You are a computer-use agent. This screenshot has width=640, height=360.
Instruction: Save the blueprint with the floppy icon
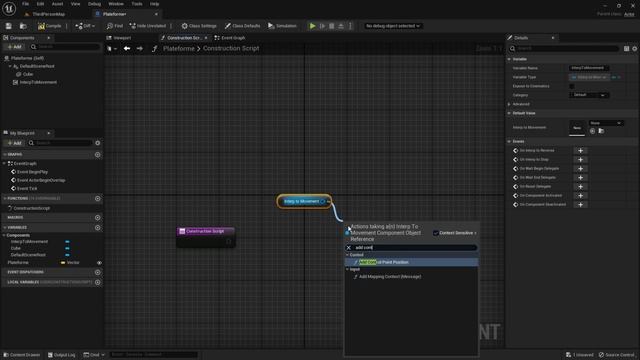[9, 26]
